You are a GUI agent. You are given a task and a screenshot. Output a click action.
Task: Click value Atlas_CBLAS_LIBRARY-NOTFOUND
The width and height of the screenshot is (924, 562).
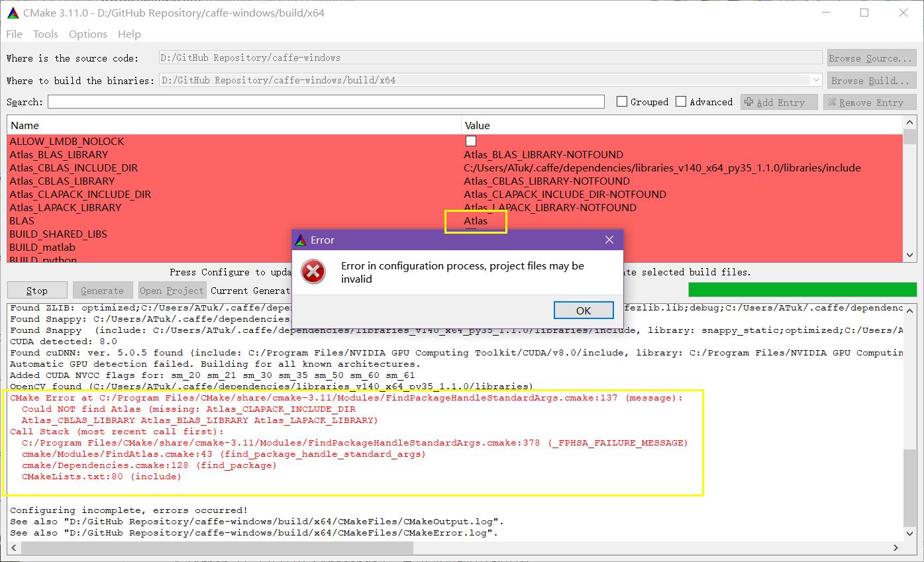[x=546, y=181]
